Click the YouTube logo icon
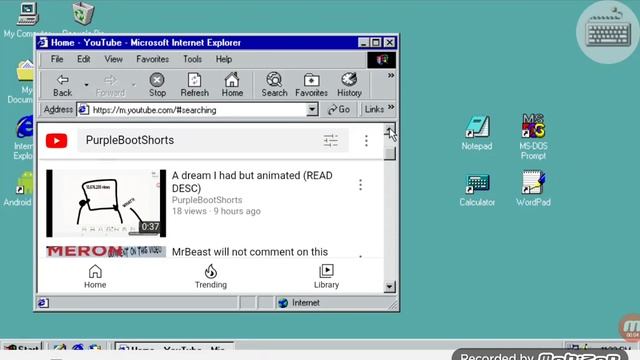 (57, 141)
